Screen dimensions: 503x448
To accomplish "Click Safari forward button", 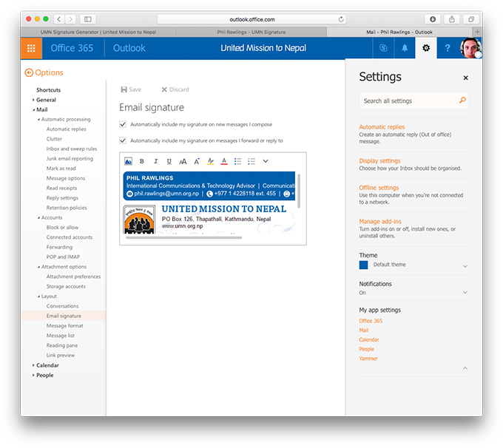I will [x=70, y=19].
